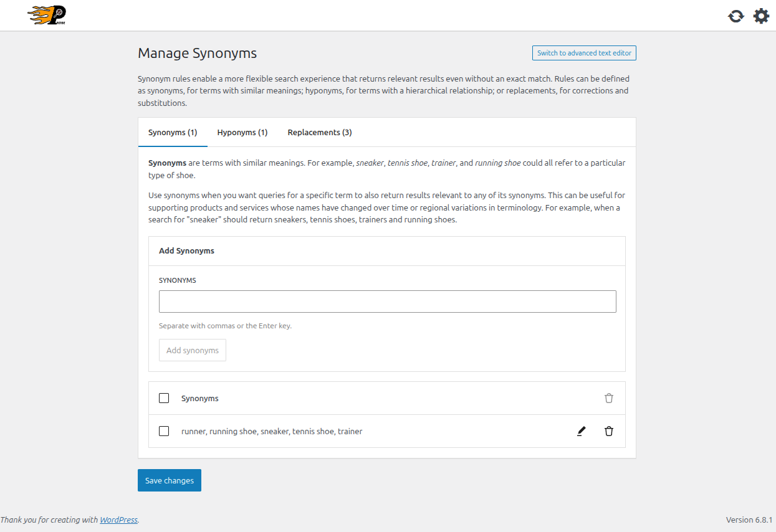
Task: Check the runner, running shoe row checkbox
Action: [x=164, y=431]
